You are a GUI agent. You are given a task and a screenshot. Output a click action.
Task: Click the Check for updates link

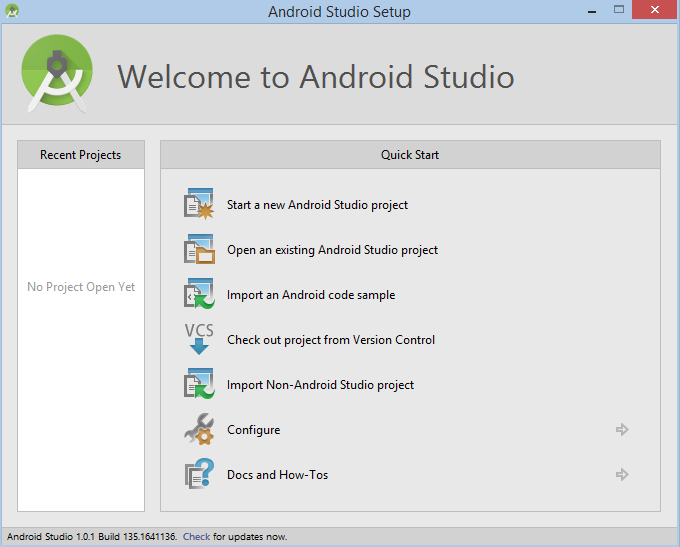click(x=196, y=537)
